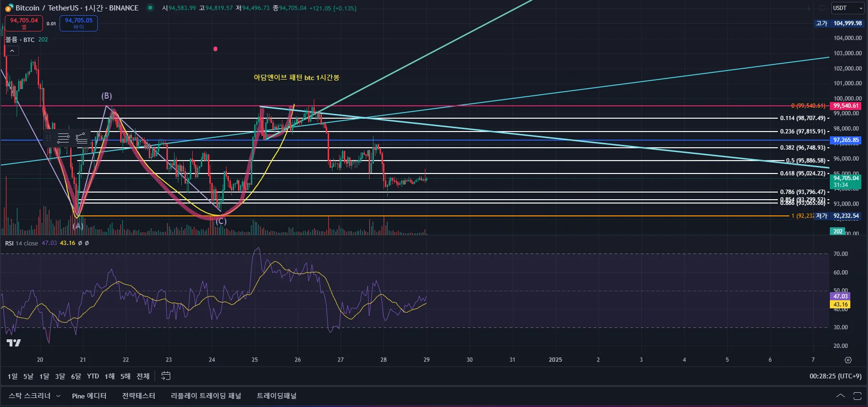Collapse the indicator legend with the chevron
868x407 pixels.
(x=12, y=51)
